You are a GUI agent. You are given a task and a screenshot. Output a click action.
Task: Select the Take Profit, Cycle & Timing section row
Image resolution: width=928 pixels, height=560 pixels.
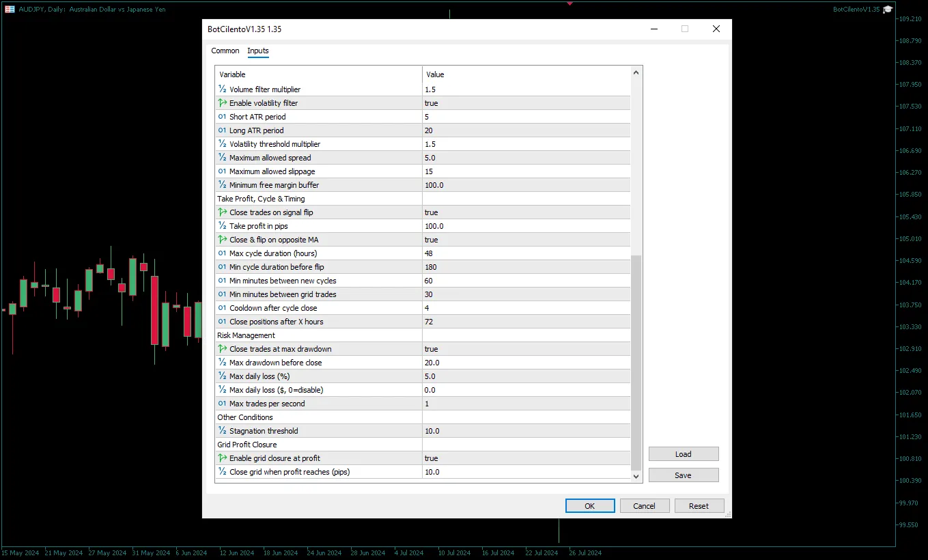[x=423, y=199]
